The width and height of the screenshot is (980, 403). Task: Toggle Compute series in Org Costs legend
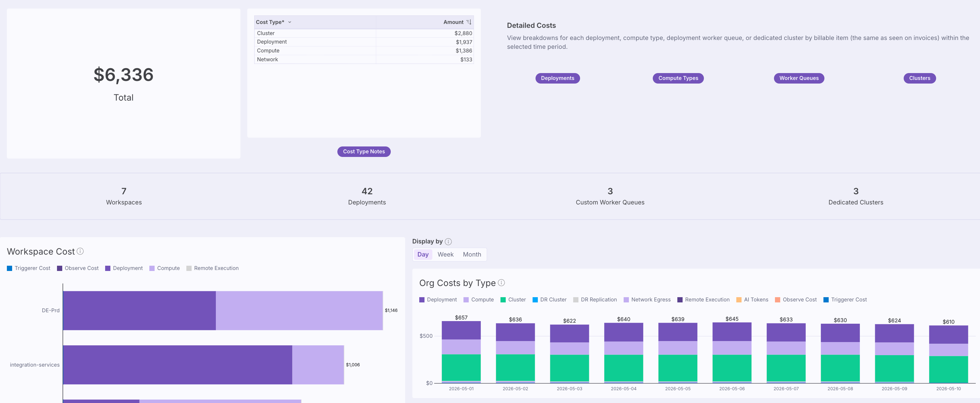pos(479,300)
